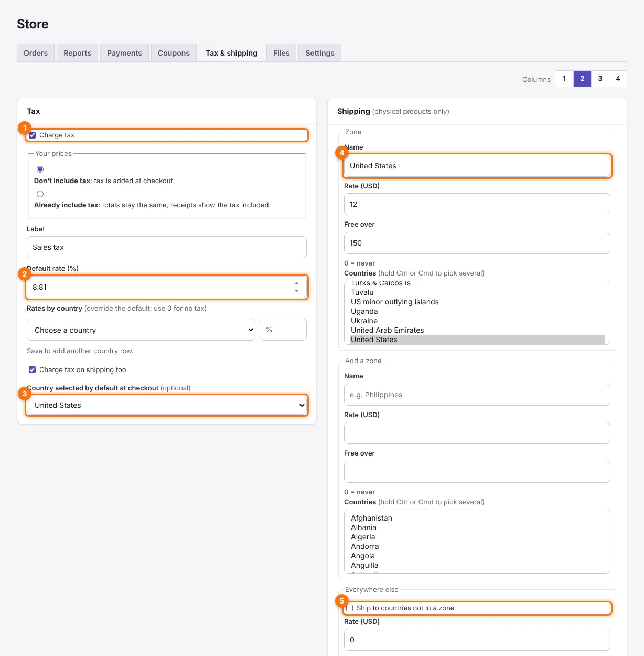Viewport: 644px width, 656px height.
Task: Click the Free over field showing 150
Action: 477,243
